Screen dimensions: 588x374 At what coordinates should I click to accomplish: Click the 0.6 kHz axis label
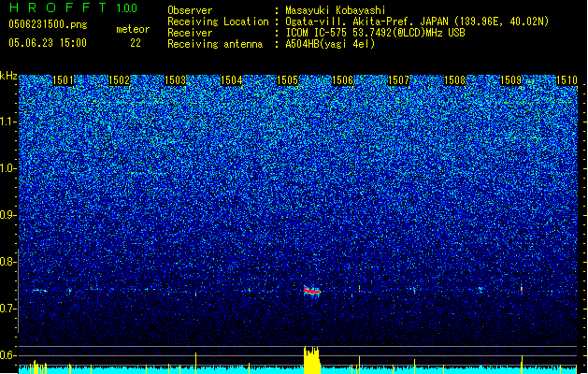[x=8, y=355]
